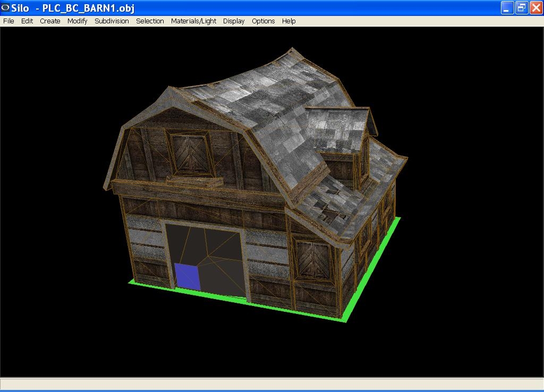Viewport: 544px width, 392px height.
Task: Expand the Modify menu
Action: click(x=77, y=21)
